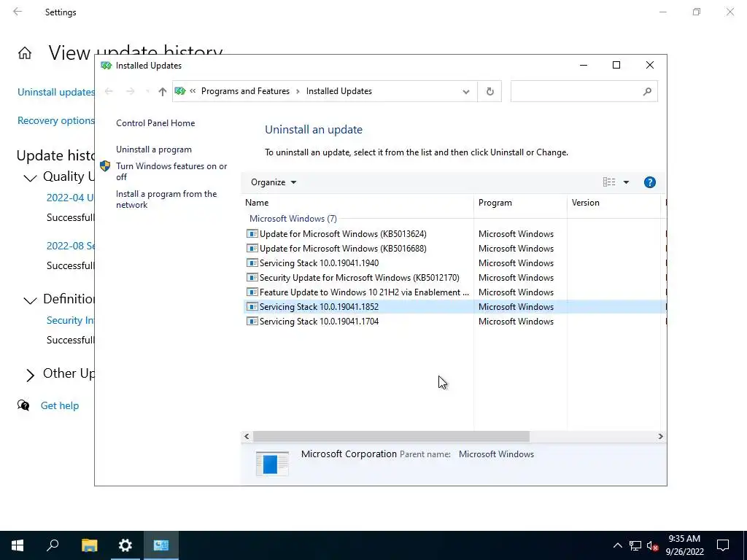Click Uninstall a program link
This screenshot has height=560, width=747.
(x=154, y=149)
